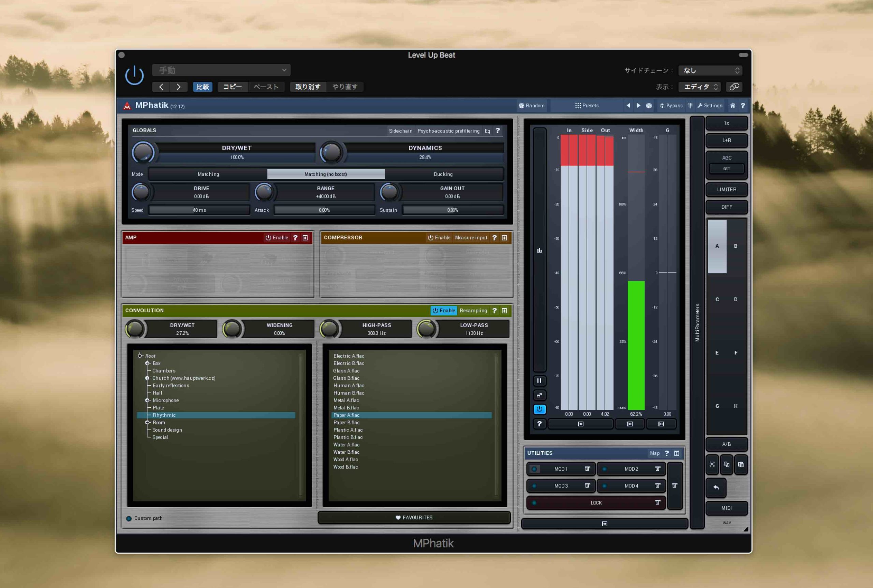The width and height of the screenshot is (873, 588).
Task: Click the FAVOURITES button
Action: (414, 517)
